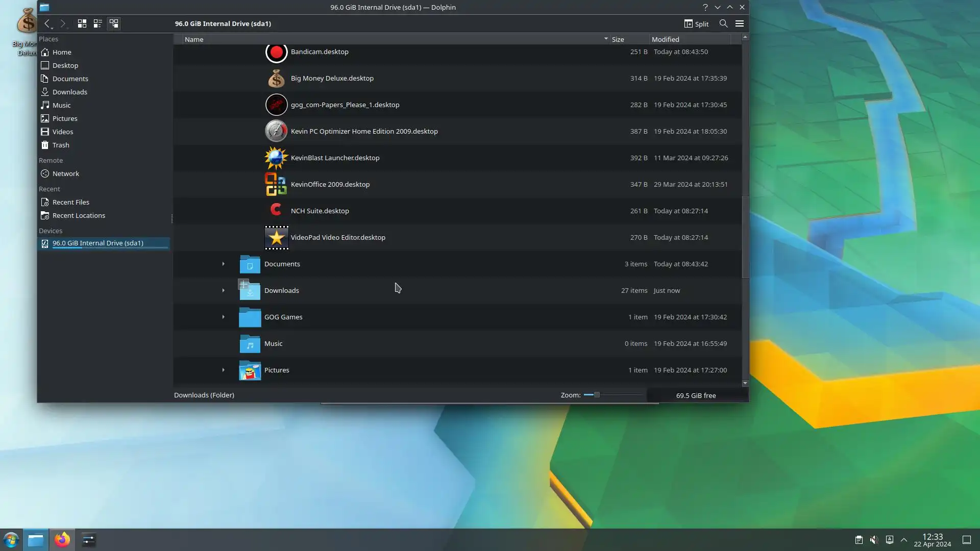Click the Search magnifier icon
980x551 pixels.
point(723,23)
